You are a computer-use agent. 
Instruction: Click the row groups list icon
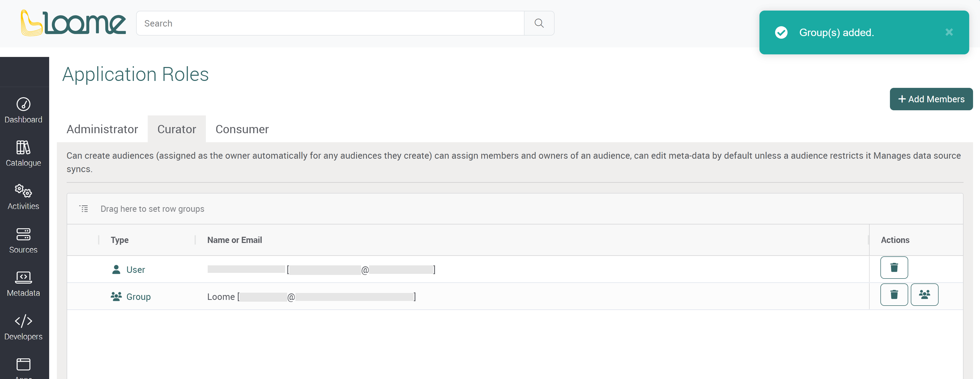pyautogui.click(x=84, y=209)
